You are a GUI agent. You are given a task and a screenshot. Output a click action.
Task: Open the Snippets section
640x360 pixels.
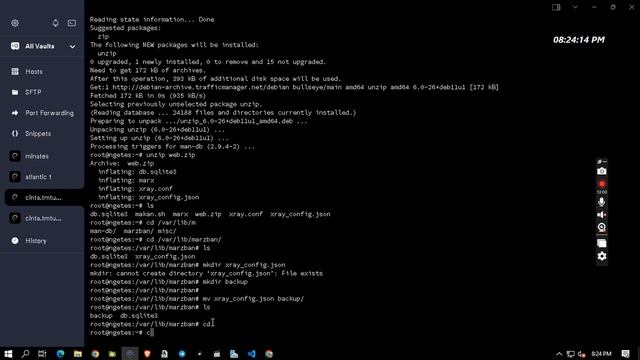coord(38,133)
